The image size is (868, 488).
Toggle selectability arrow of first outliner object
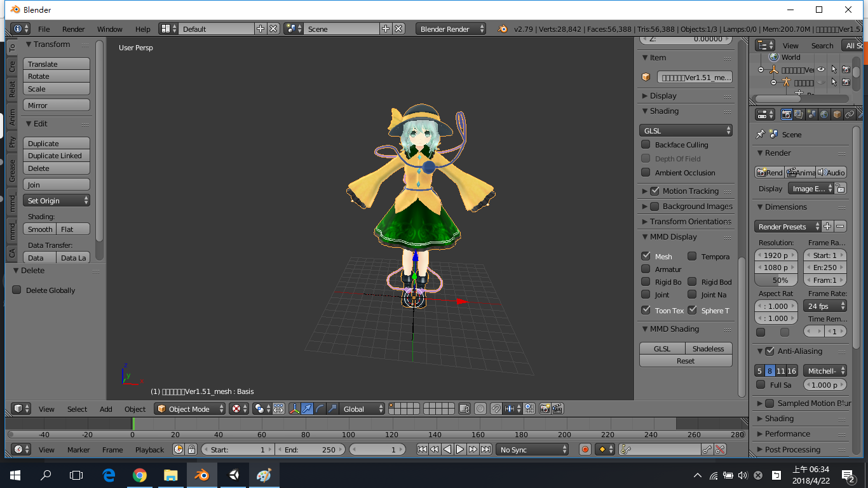click(x=834, y=70)
